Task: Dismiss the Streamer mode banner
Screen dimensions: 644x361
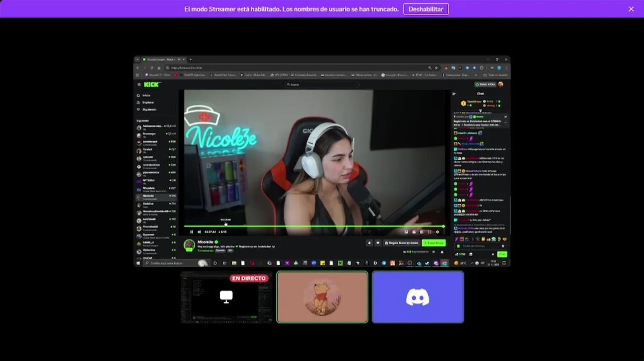Action: coord(631,9)
